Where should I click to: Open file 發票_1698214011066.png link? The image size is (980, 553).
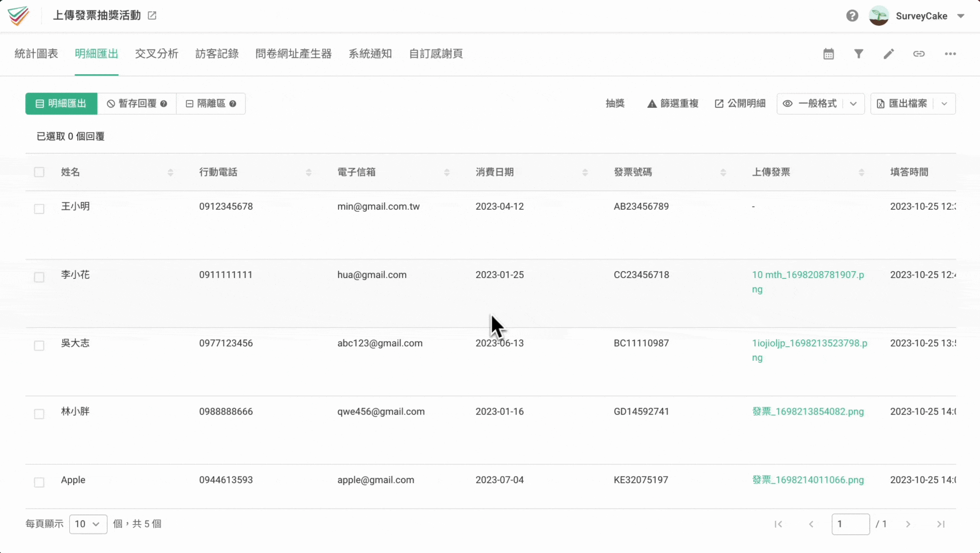tap(808, 480)
